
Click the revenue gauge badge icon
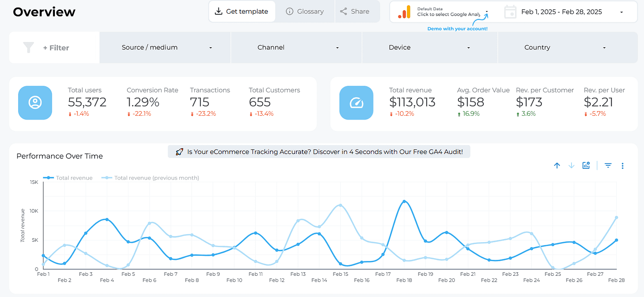[356, 103]
